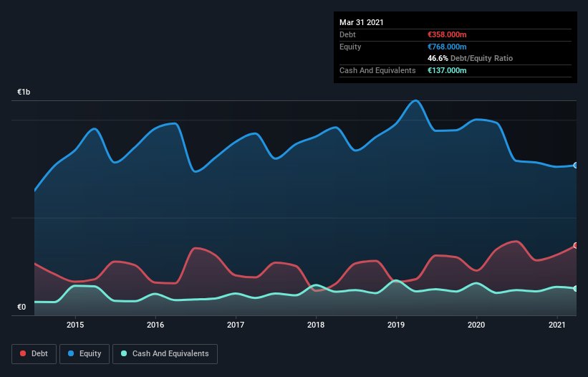The width and height of the screenshot is (588, 377).
Task: Click the 2021 x-axis label
Action: [557, 325]
